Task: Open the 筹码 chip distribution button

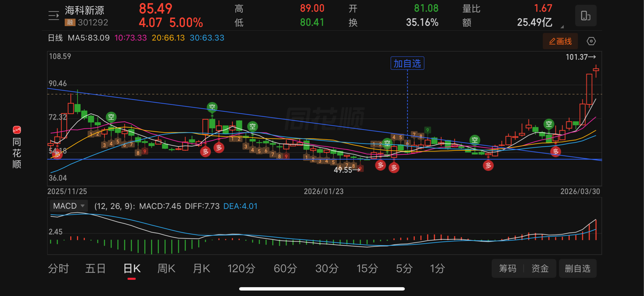Action: [507, 268]
